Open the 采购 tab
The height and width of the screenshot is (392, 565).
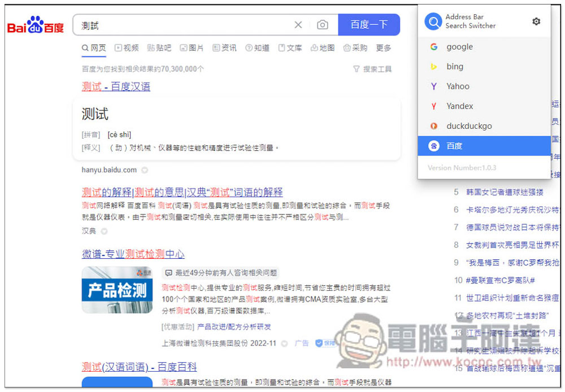click(x=355, y=48)
